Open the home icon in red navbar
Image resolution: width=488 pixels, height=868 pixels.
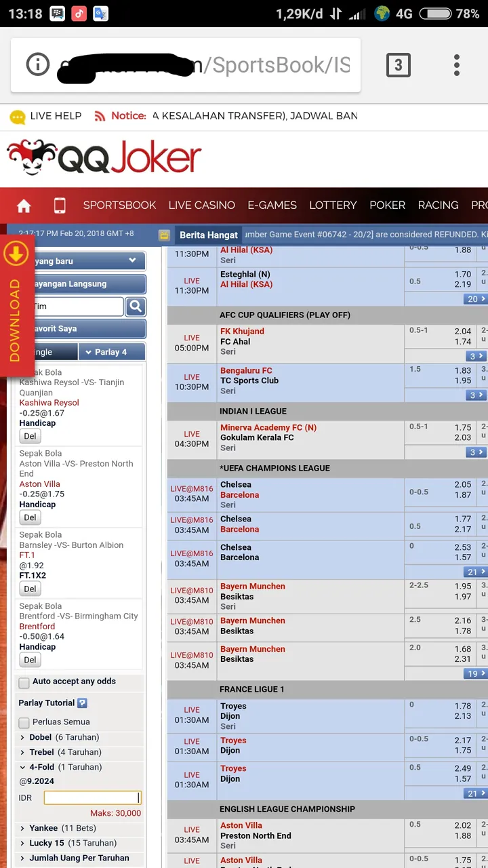tap(24, 205)
